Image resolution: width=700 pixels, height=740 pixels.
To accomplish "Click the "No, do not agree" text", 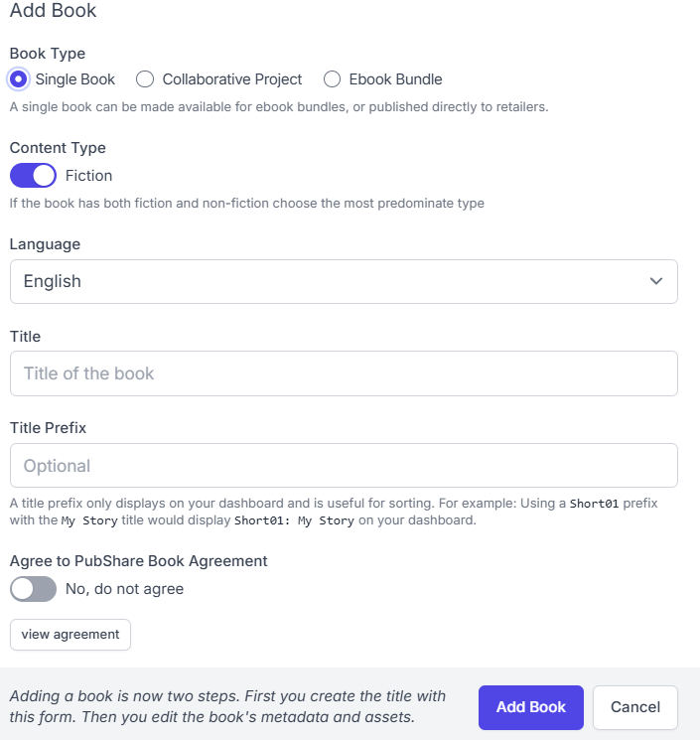I will tap(124, 589).
